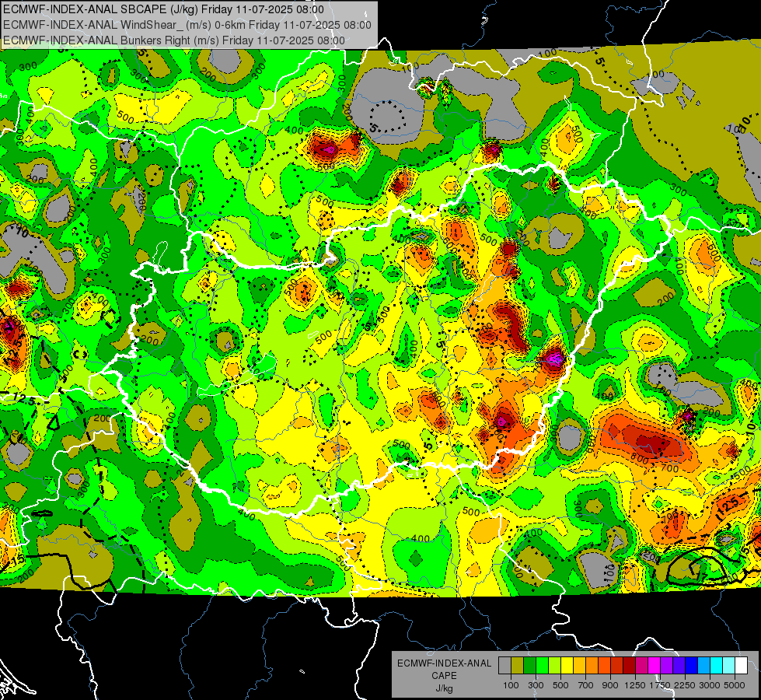Select the brick red legend color box
This screenshot has width=761, height=700.
coord(617,666)
